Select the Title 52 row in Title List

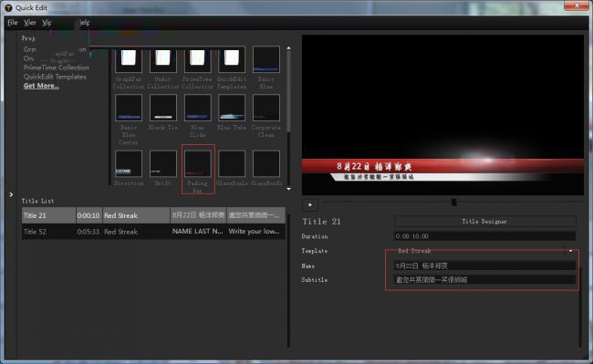point(153,232)
